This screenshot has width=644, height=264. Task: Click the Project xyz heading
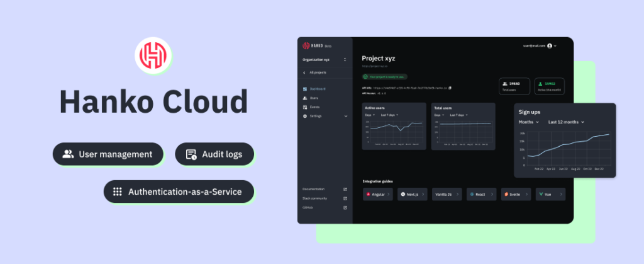(378, 59)
